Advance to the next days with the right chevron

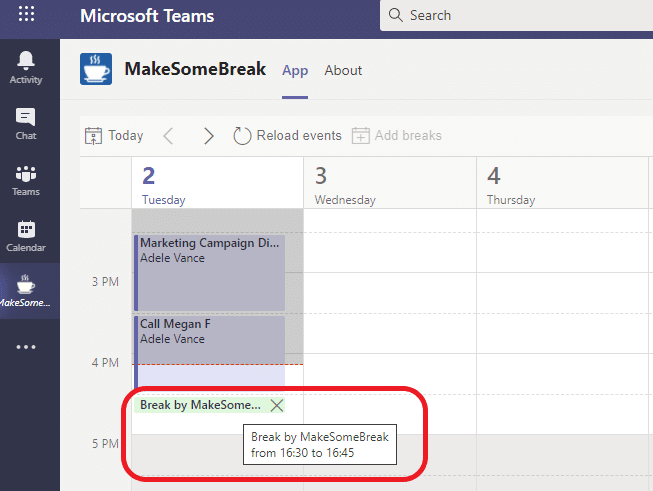(x=209, y=136)
